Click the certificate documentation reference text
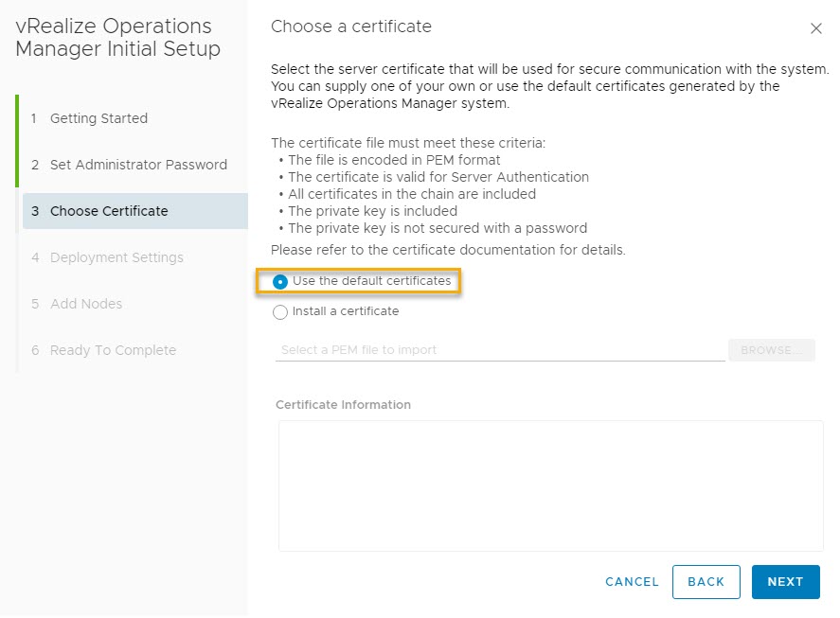840x618 pixels. pyautogui.click(x=448, y=251)
